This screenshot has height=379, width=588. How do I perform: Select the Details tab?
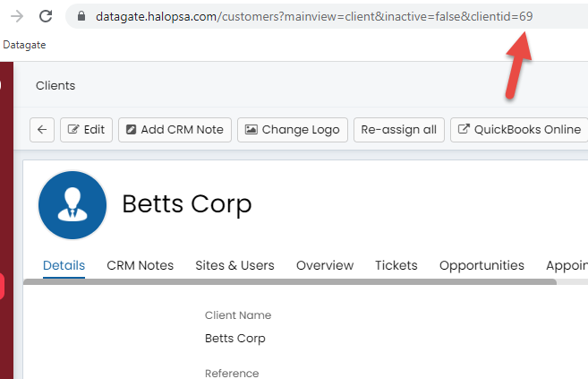coord(64,265)
